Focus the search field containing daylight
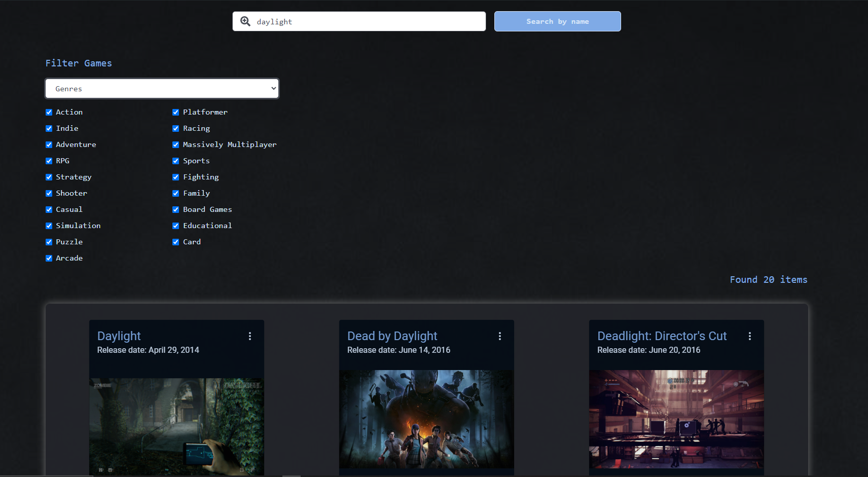The image size is (868, 477). 359,21
